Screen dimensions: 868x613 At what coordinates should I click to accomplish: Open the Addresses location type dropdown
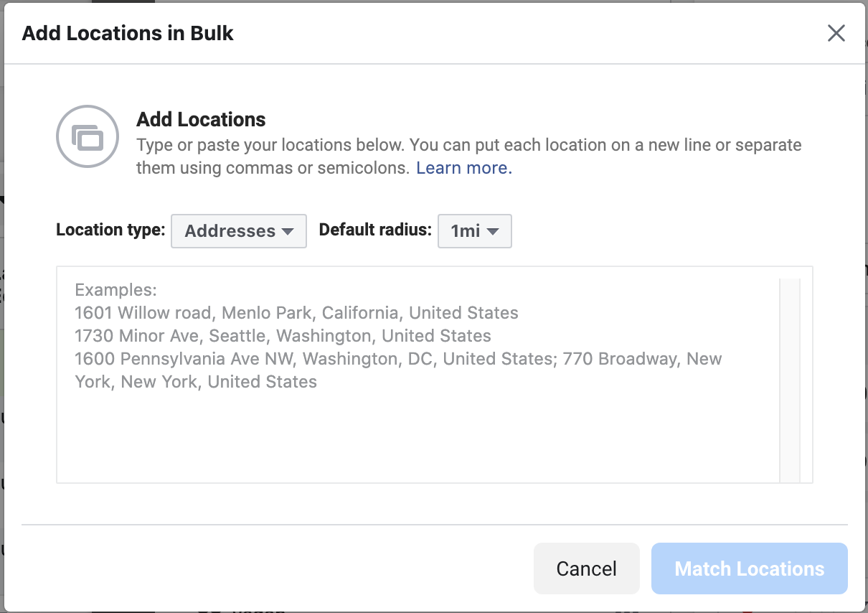(239, 231)
